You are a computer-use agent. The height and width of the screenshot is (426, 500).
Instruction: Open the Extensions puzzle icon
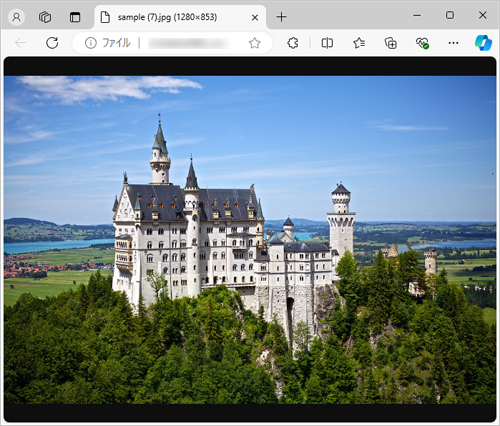[292, 43]
